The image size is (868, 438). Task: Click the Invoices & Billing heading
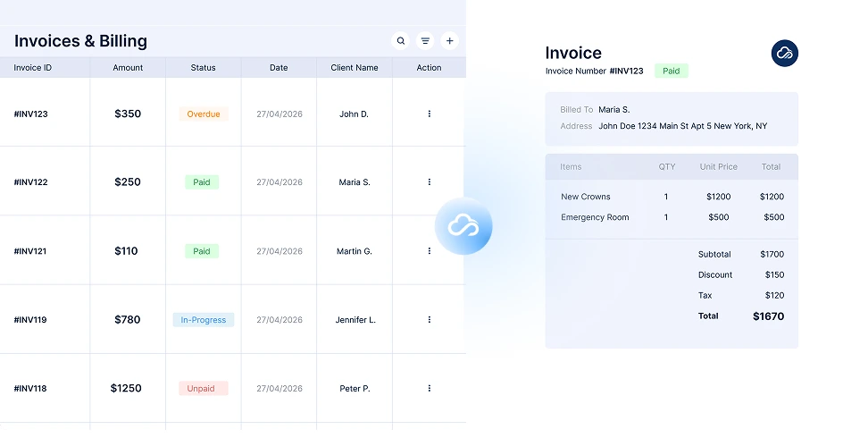click(81, 41)
